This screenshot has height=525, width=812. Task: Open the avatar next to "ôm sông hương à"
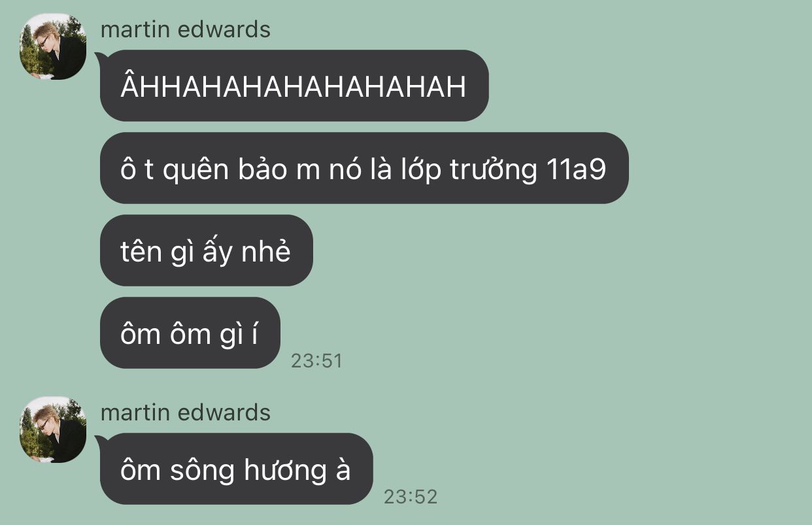click(x=53, y=430)
